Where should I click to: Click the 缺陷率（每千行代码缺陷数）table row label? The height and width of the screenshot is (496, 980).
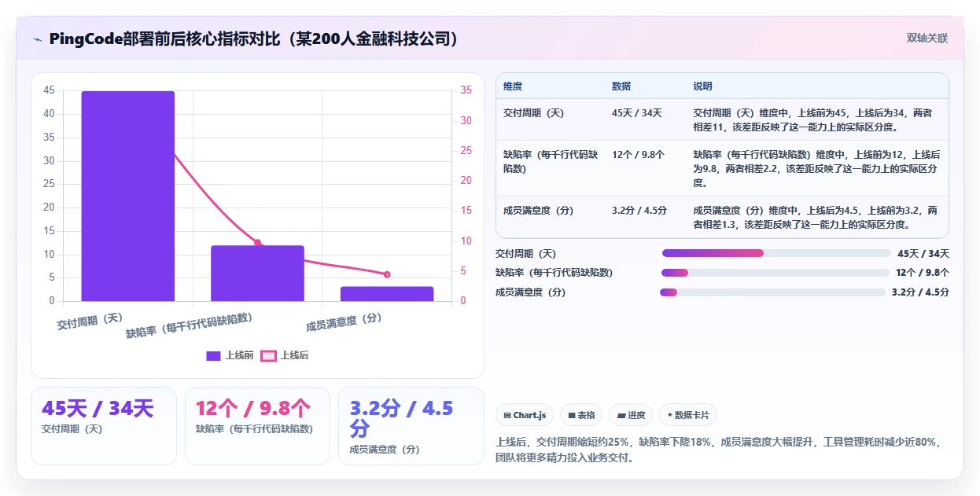(551, 162)
